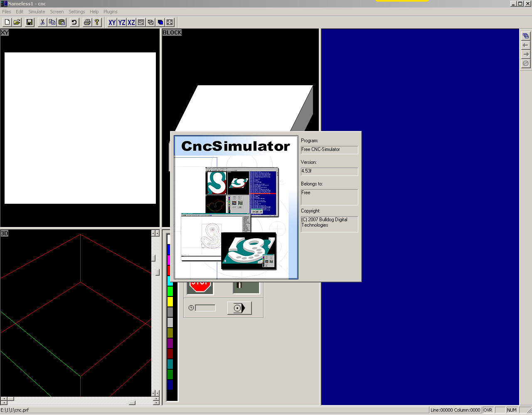The image size is (532, 415).
Task: Open the Plugins menu
Action: [111, 12]
